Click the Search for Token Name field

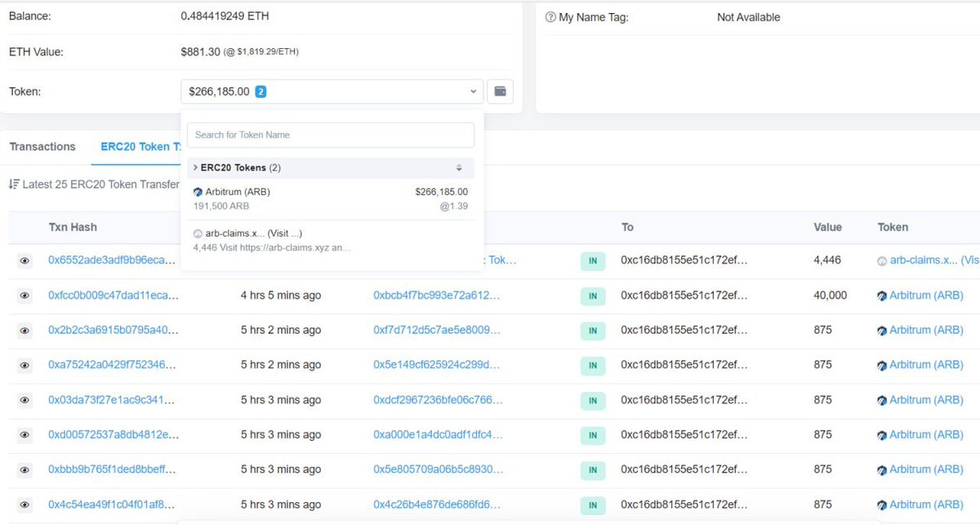(x=331, y=135)
